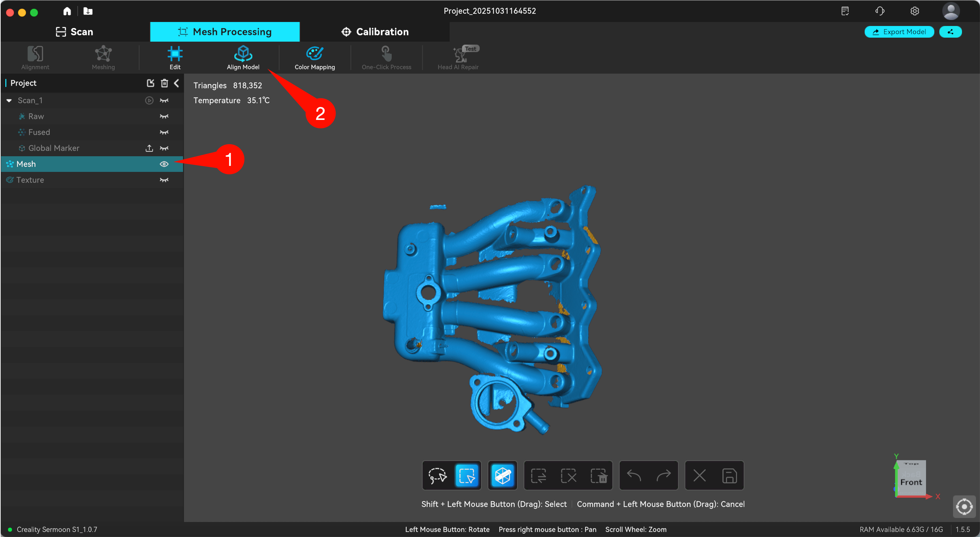Show the Raw scan data

(x=164, y=116)
